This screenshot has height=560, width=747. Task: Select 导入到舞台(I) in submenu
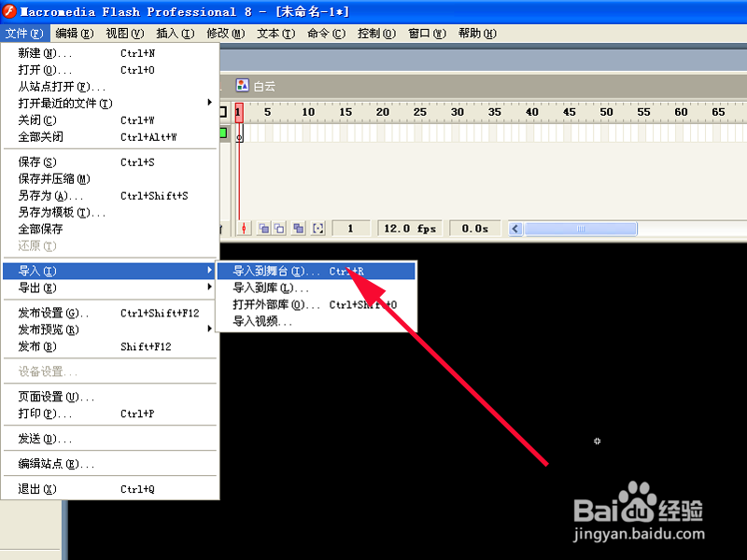[317, 271]
